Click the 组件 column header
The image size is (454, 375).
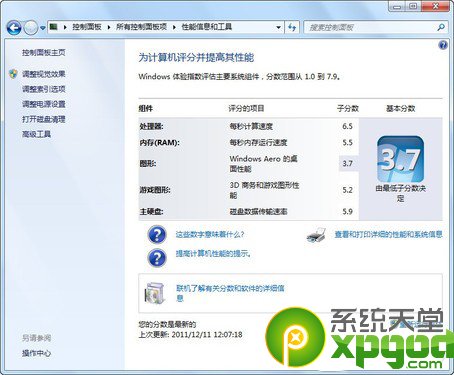point(146,108)
